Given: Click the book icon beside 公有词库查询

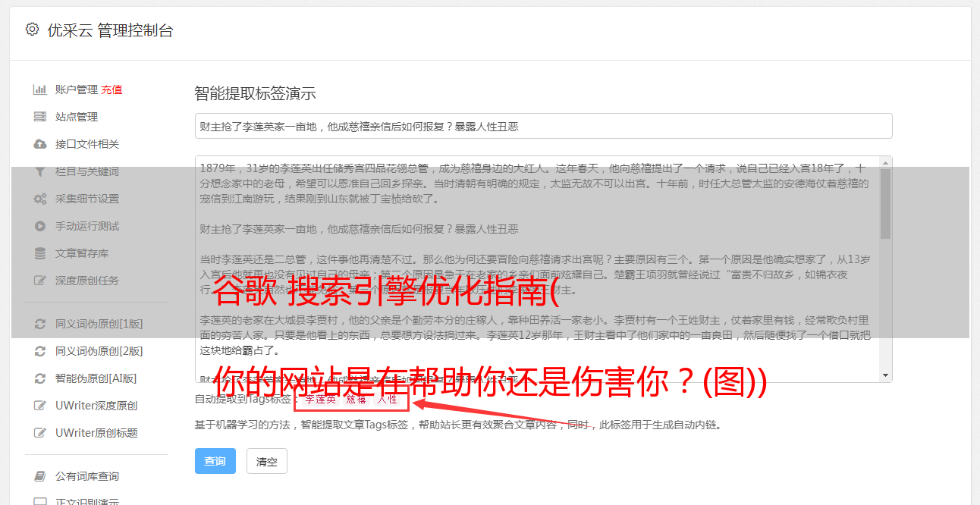Looking at the screenshot, I should pos(40,476).
